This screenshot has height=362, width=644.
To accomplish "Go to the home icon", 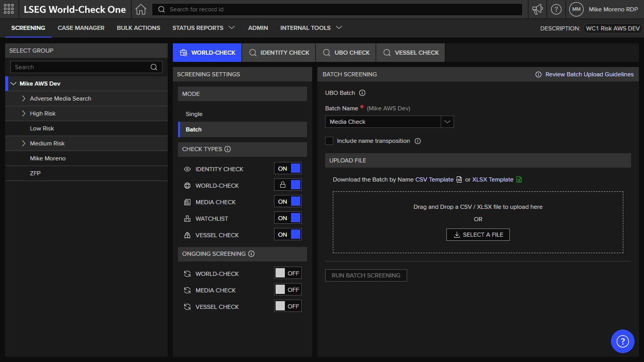I will pyautogui.click(x=141, y=9).
